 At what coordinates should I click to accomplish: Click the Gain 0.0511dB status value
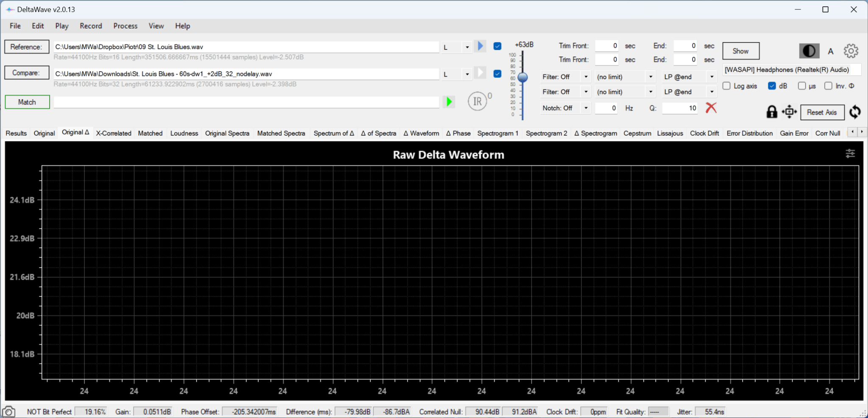pos(153,412)
